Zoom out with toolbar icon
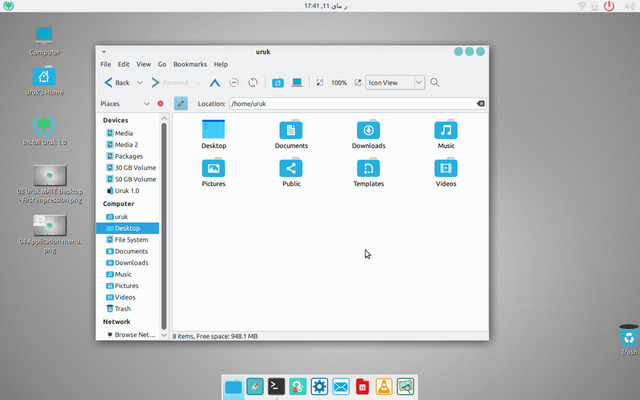Viewport: 640px width, 400px height. [x=320, y=82]
